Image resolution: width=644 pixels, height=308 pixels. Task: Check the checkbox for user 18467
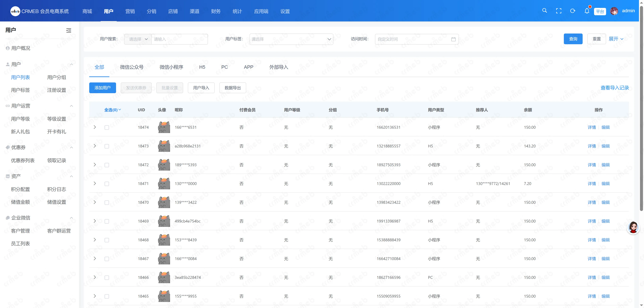[107, 259]
